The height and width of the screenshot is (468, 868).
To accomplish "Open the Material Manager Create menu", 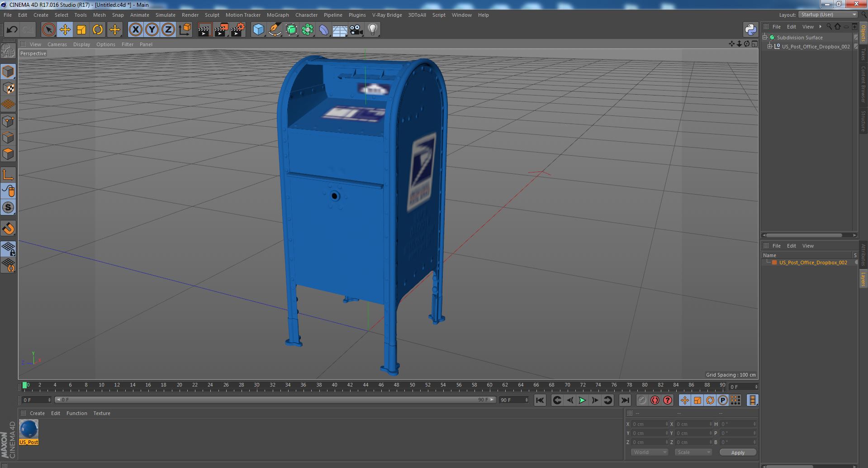I will tap(37, 413).
